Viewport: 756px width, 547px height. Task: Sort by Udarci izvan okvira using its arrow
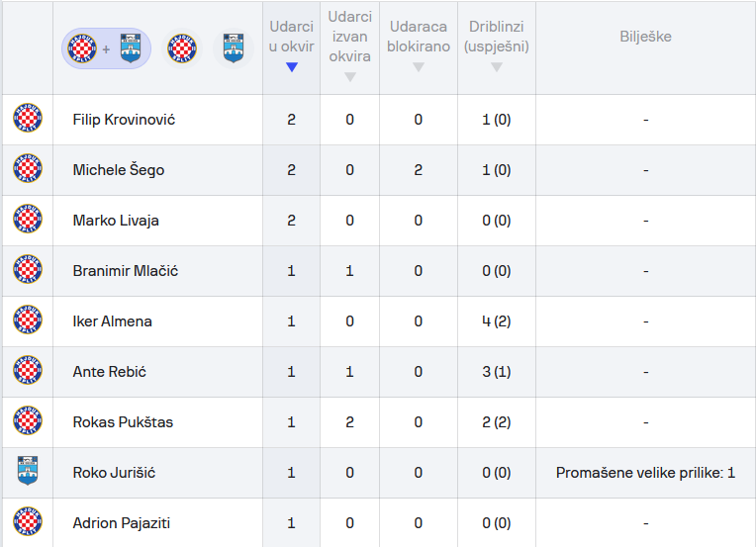349,77
